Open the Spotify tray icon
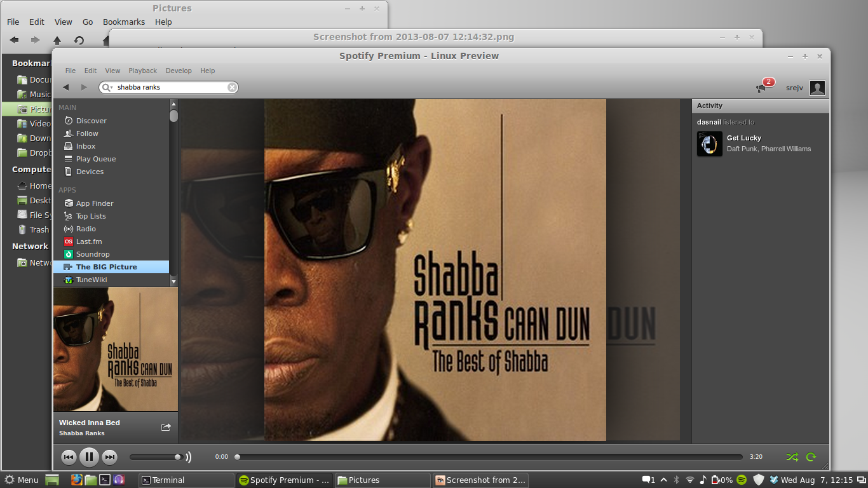This screenshot has width=868, height=488. (x=741, y=480)
